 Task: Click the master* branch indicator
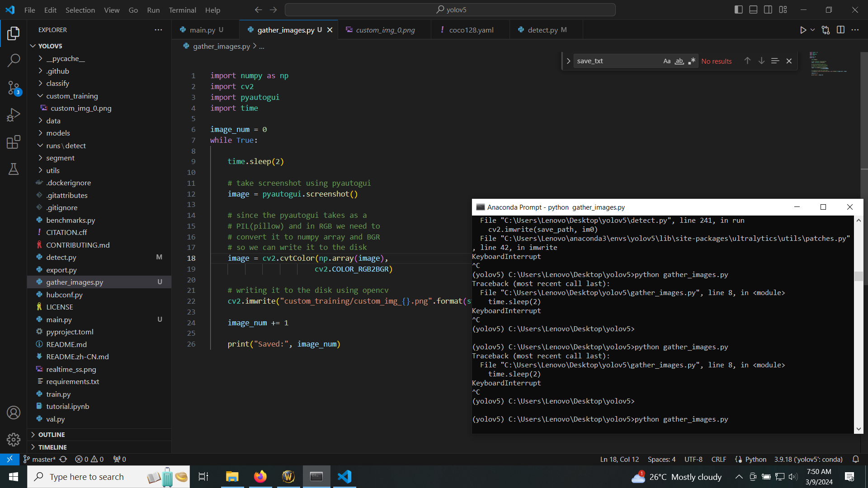[x=43, y=459]
